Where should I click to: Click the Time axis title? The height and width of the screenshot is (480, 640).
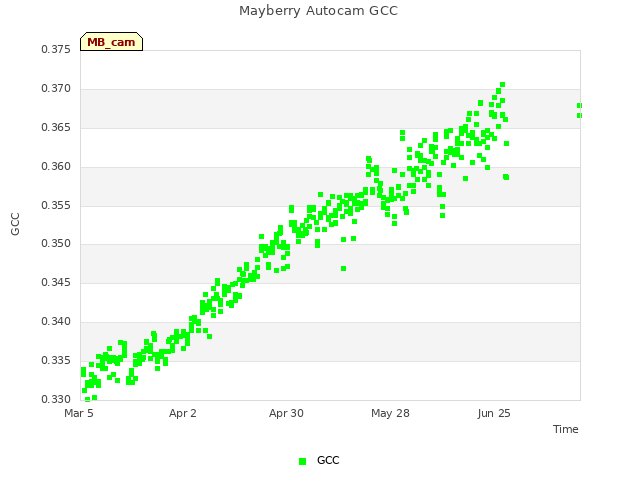pos(566,429)
